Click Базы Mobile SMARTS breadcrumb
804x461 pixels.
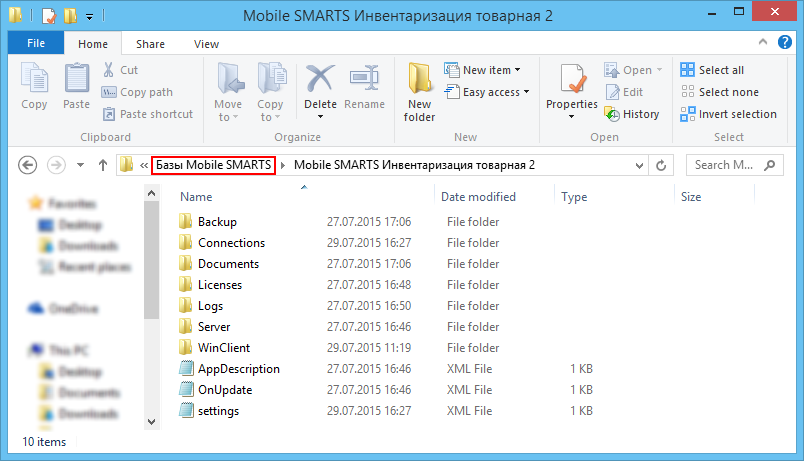click(x=213, y=165)
